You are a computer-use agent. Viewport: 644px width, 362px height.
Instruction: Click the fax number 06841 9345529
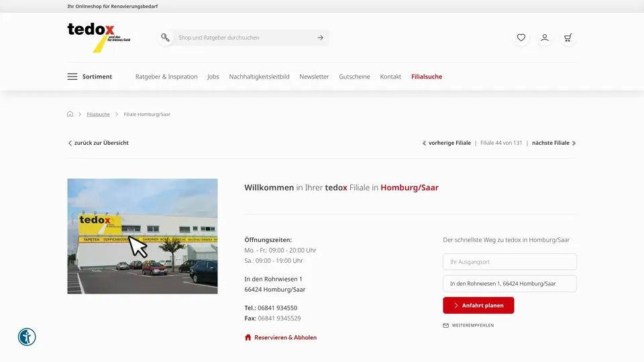pyautogui.click(x=279, y=318)
